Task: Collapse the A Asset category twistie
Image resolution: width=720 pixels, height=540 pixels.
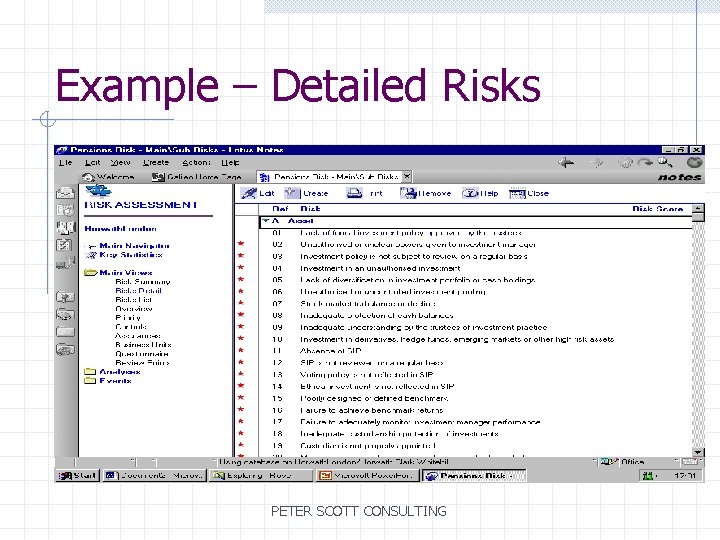Action: point(265,221)
